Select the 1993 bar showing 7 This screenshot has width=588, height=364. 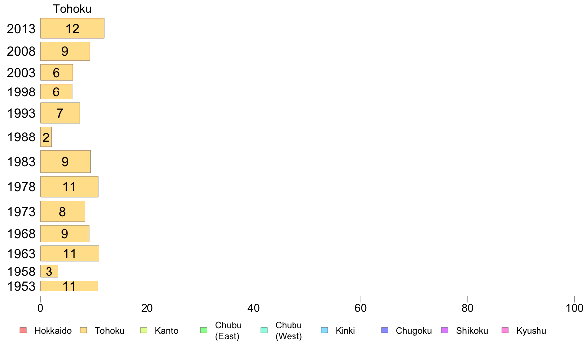pyautogui.click(x=60, y=113)
